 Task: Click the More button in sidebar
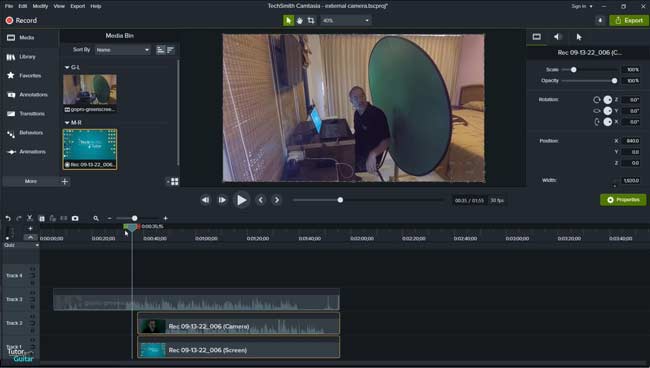(x=31, y=181)
